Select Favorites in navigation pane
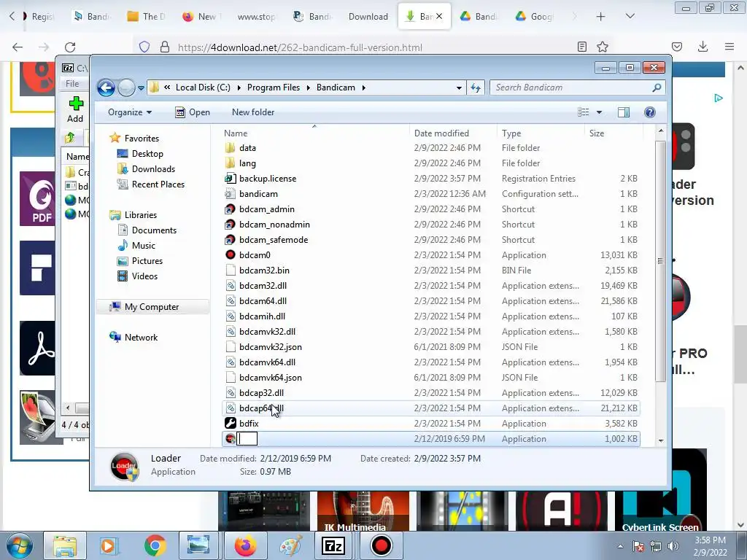 coord(142,139)
